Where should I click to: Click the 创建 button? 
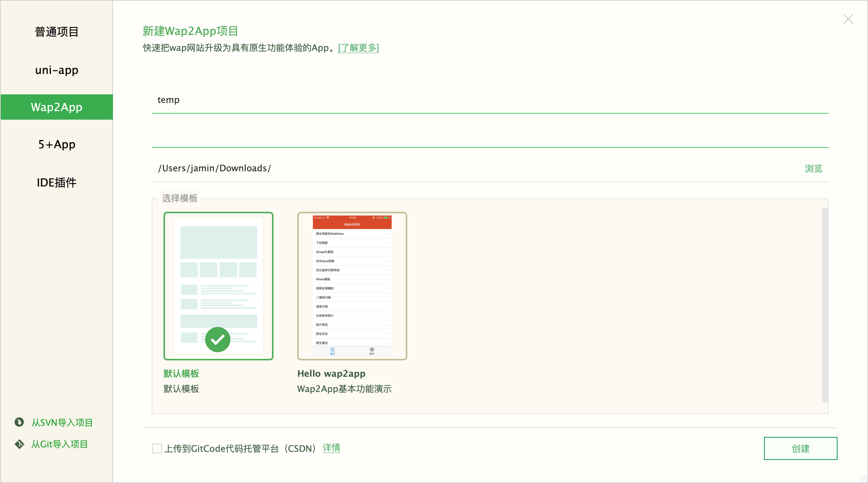[800, 448]
